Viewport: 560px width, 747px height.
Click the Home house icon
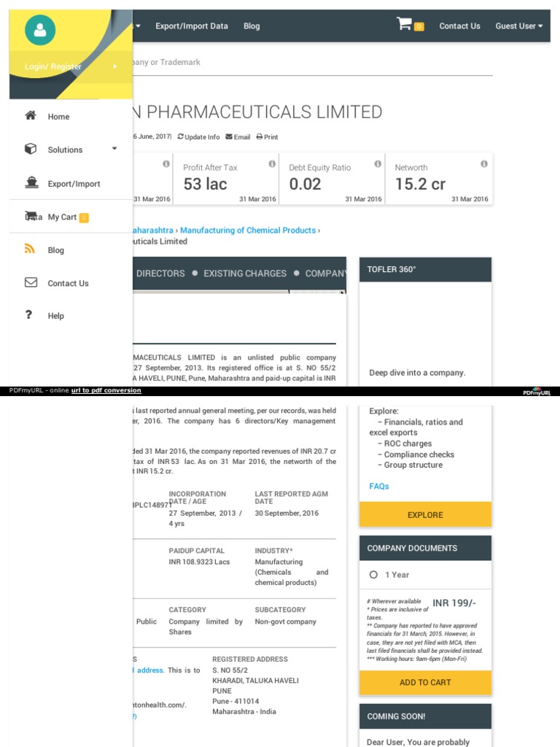pos(31,116)
